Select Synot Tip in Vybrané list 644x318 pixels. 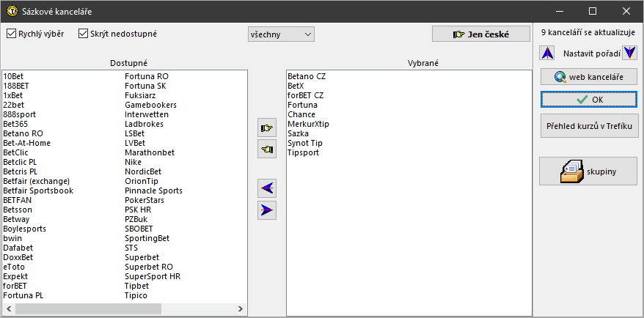pos(305,143)
